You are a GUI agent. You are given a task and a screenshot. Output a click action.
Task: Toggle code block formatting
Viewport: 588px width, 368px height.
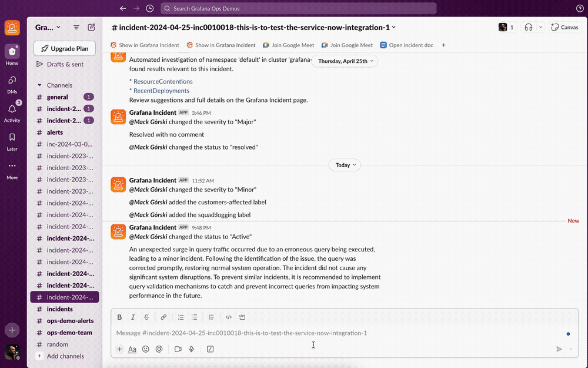coord(242,317)
